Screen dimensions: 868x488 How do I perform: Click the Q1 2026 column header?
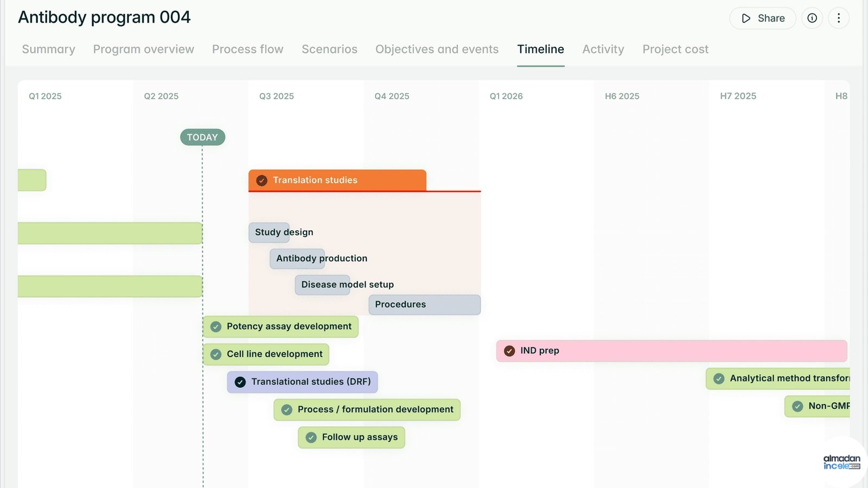click(x=506, y=96)
